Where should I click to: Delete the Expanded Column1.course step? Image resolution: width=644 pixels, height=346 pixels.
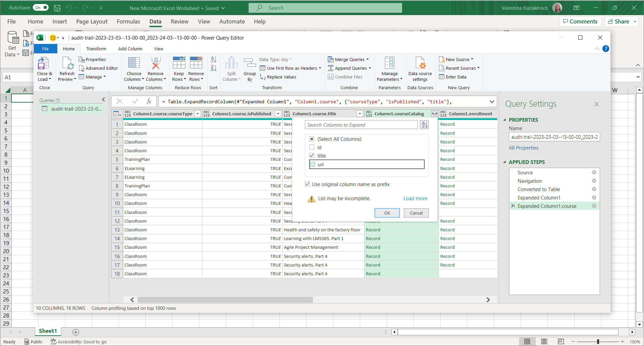(513, 206)
